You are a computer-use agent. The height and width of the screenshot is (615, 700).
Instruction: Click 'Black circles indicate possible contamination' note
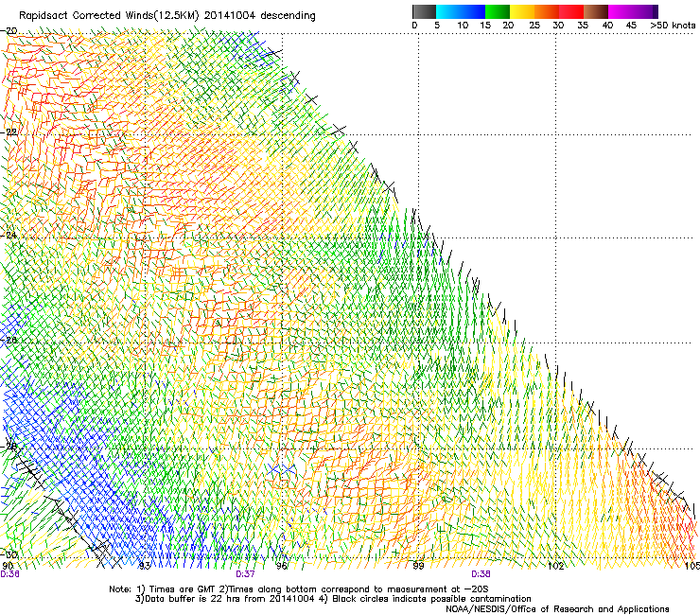[x=431, y=599]
